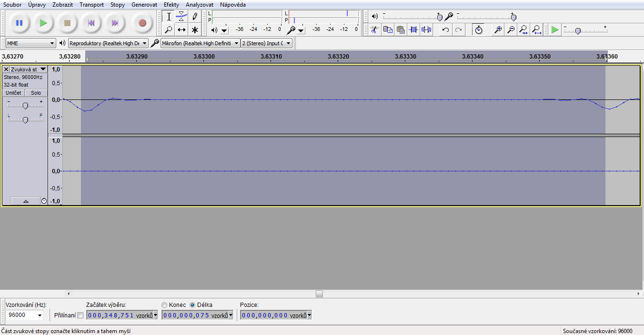The width and height of the screenshot is (644, 335).
Task: Click the Undo arrow icon
Action: pyautogui.click(x=445, y=30)
